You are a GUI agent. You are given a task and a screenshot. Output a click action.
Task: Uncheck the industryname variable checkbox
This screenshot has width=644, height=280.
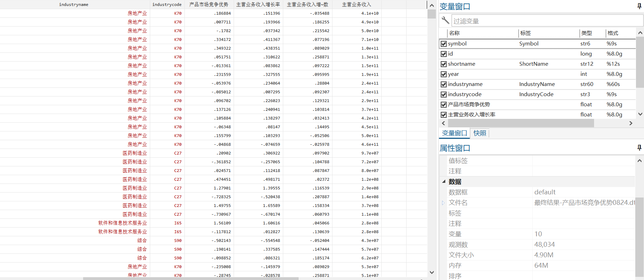(x=444, y=84)
